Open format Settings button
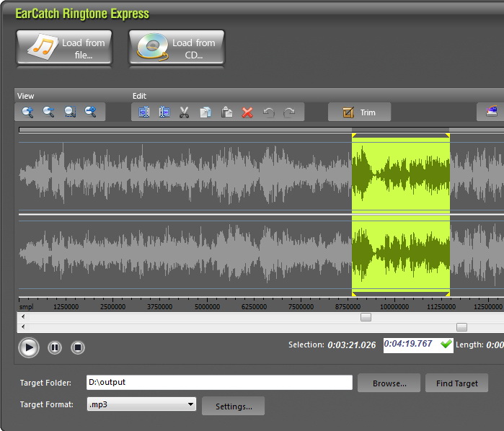Viewport: 504px width, 431px height. [233, 406]
